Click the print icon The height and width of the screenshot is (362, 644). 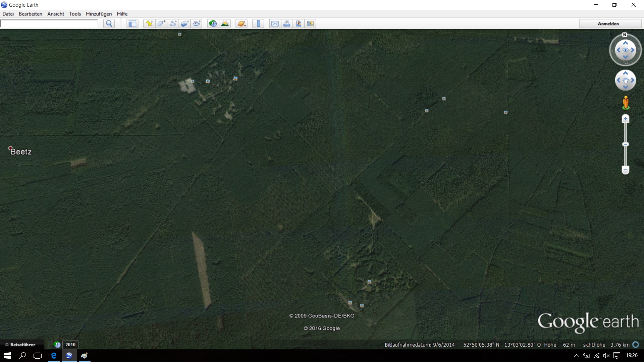point(287,23)
